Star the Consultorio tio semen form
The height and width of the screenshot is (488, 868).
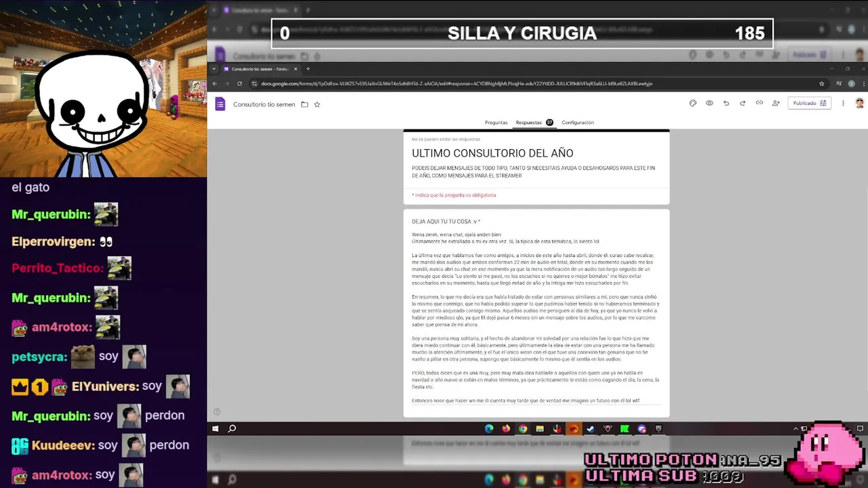(x=317, y=104)
